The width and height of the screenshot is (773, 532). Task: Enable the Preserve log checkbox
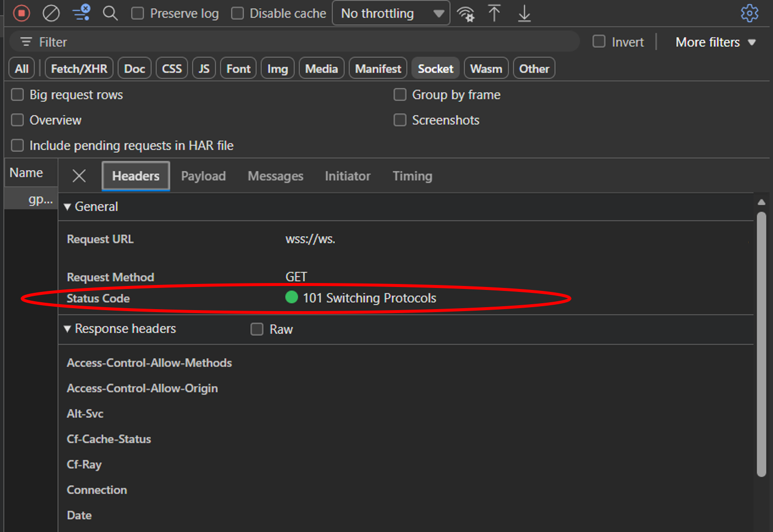pos(138,13)
